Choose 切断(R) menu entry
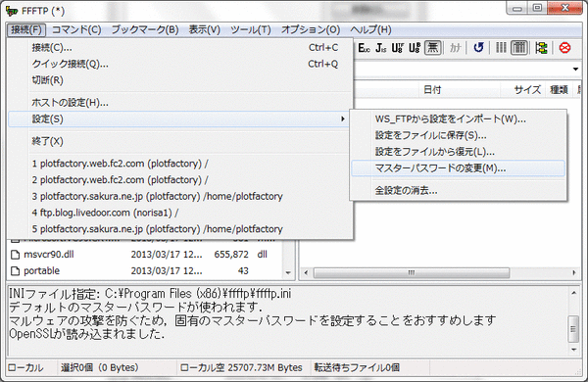The width and height of the screenshot is (588, 382). point(180,80)
